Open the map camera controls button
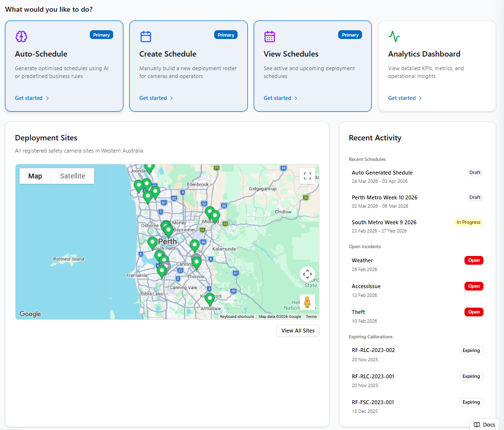 [307, 274]
